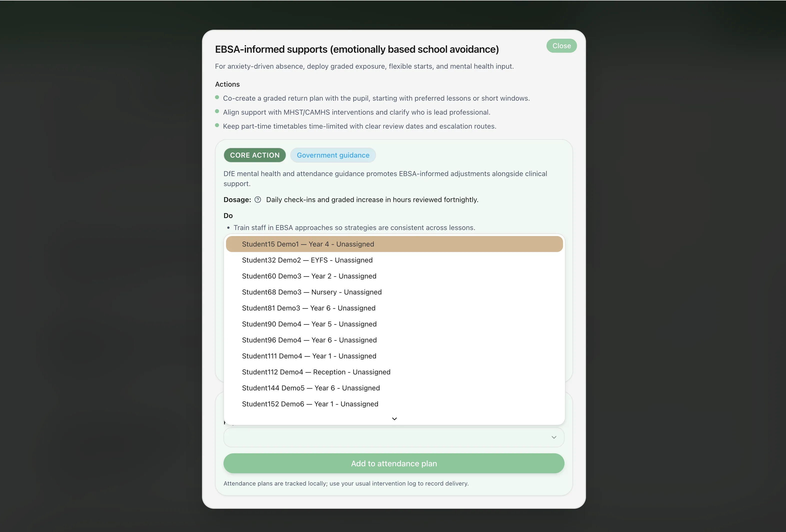Screen dimensions: 786x532
Task: Click the CORE ACTION badge
Action: click(254, 155)
